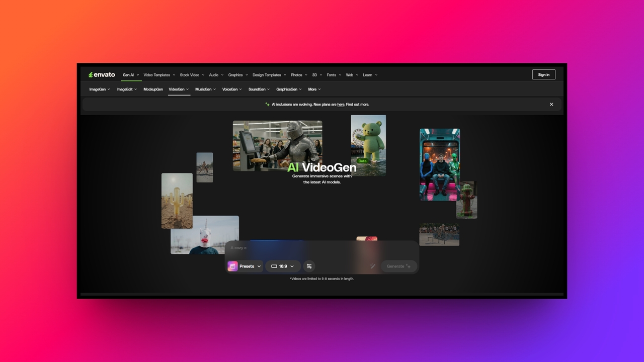This screenshot has height=362, width=644.
Task: Click the sparkle icon in the banner
Action: [268, 105]
